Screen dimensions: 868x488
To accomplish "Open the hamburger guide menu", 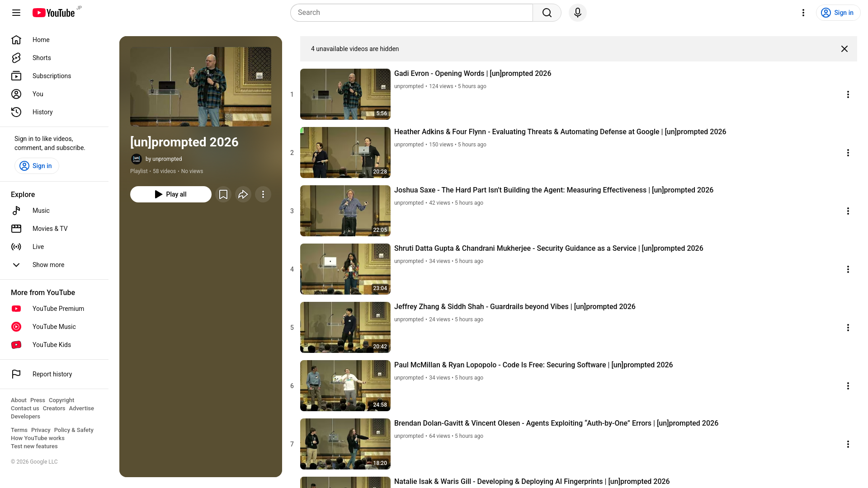I will click(x=16, y=13).
